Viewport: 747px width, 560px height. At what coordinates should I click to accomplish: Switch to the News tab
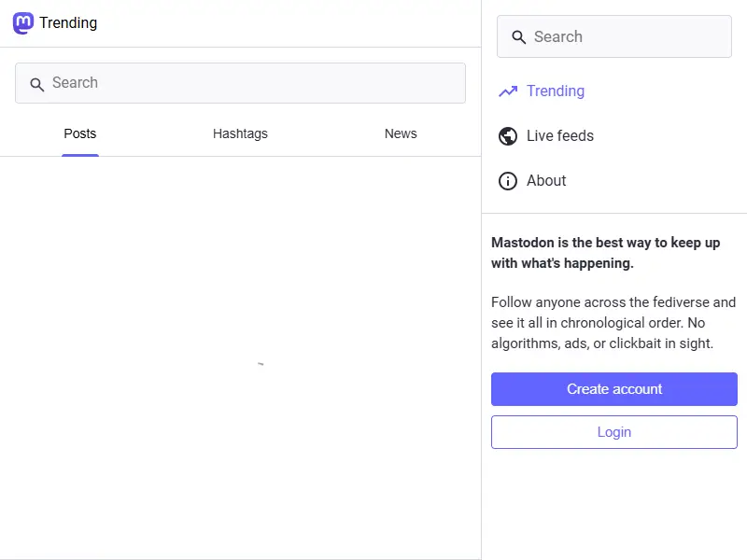click(x=401, y=133)
